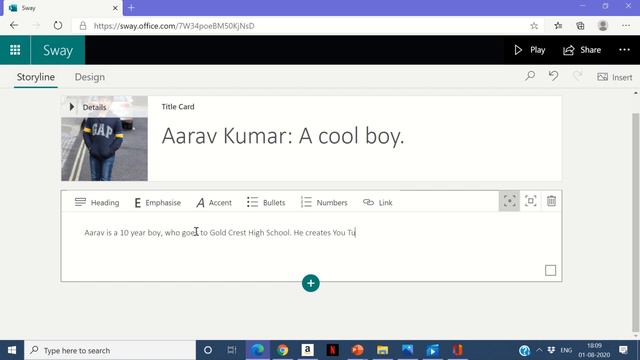Open browser settings and more menu
The image size is (640, 360).
tap(626, 26)
